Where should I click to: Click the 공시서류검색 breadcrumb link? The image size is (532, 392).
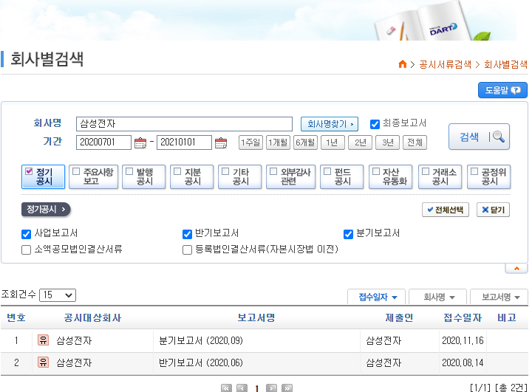click(x=445, y=64)
